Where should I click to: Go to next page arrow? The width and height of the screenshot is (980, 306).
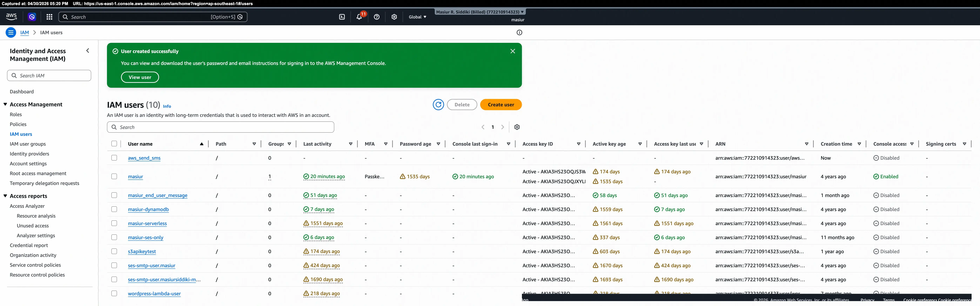pyautogui.click(x=503, y=127)
